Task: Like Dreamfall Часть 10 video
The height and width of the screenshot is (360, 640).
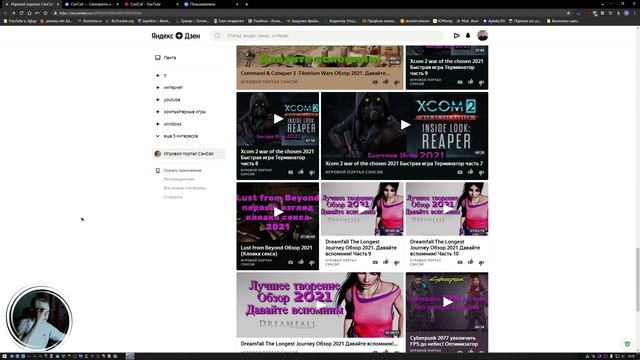Action: [x=471, y=262]
